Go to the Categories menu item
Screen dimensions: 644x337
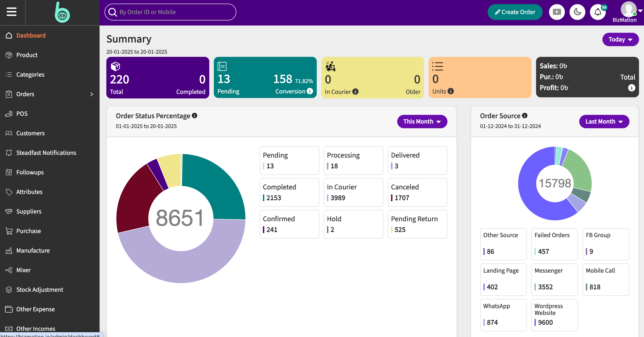[x=30, y=74]
